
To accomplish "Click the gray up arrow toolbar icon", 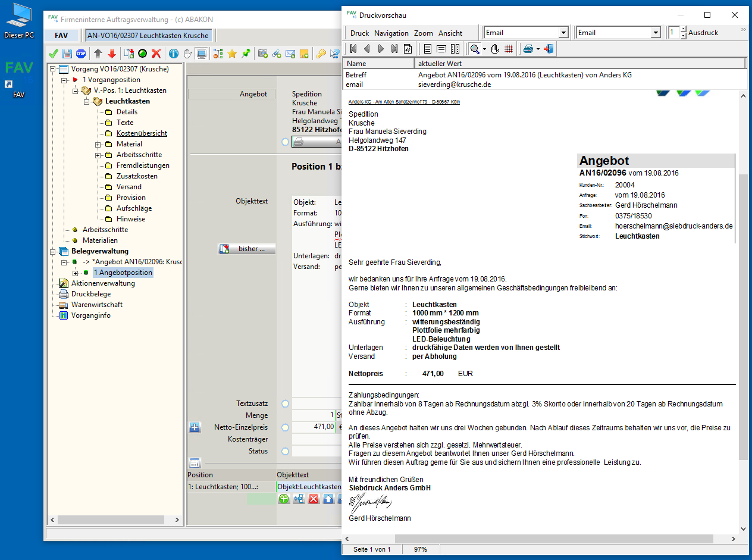I will pyautogui.click(x=98, y=54).
